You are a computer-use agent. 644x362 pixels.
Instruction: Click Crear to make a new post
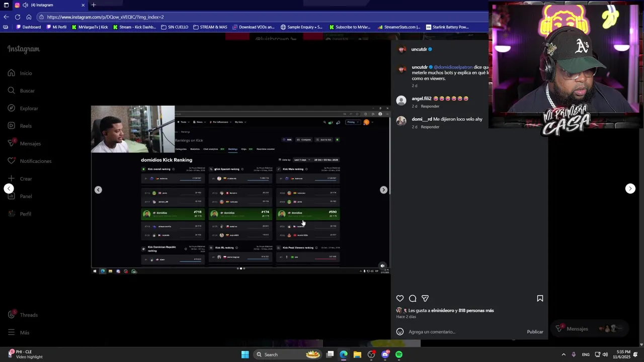pos(20,179)
